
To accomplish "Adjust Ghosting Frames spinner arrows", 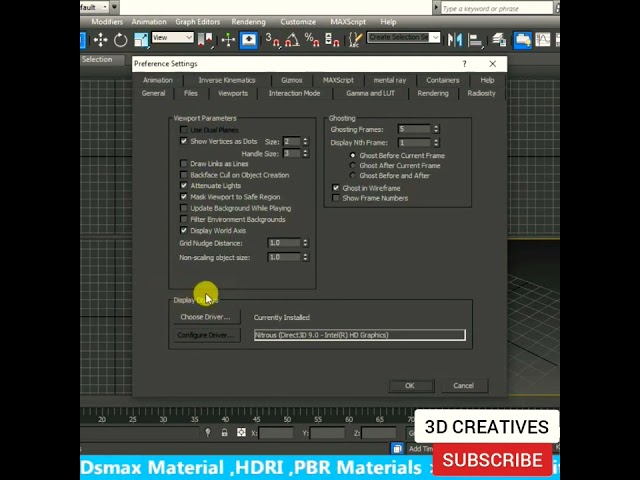I will click(436, 129).
